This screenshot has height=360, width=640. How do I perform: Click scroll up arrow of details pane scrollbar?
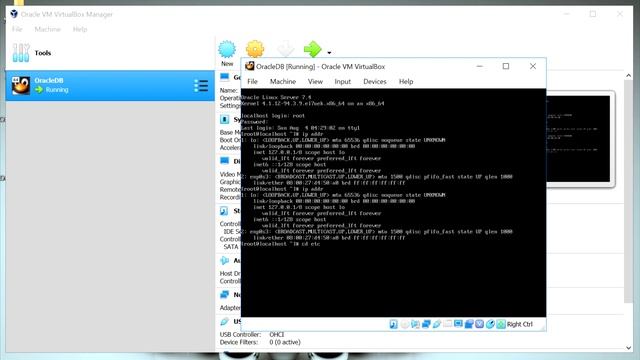[629, 76]
